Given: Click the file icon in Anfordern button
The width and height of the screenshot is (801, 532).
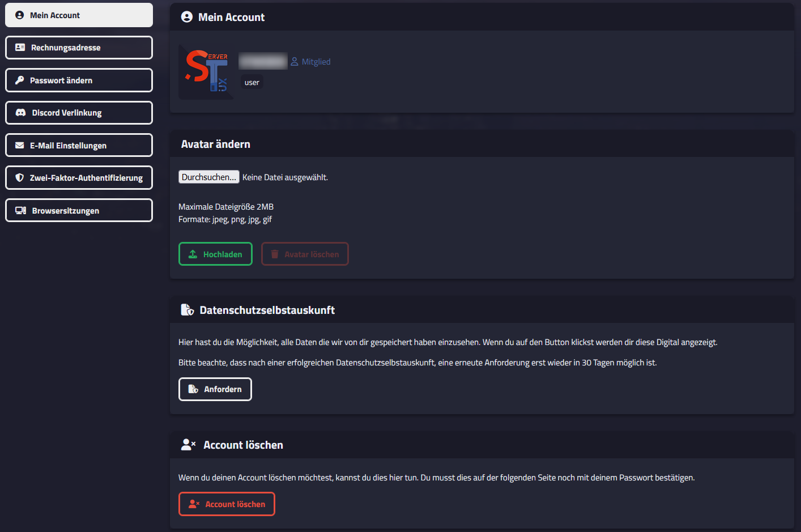Looking at the screenshot, I should pyautogui.click(x=193, y=389).
